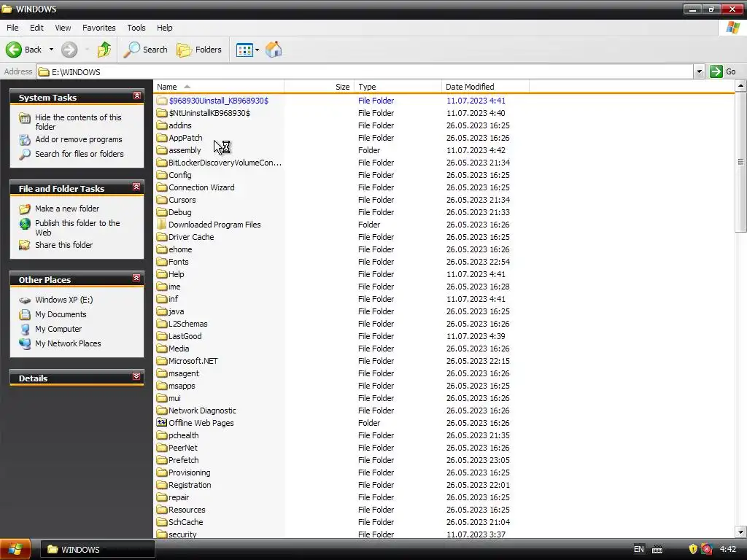Select the Config folder icon
This screenshot has height=560, width=747.
click(x=162, y=175)
